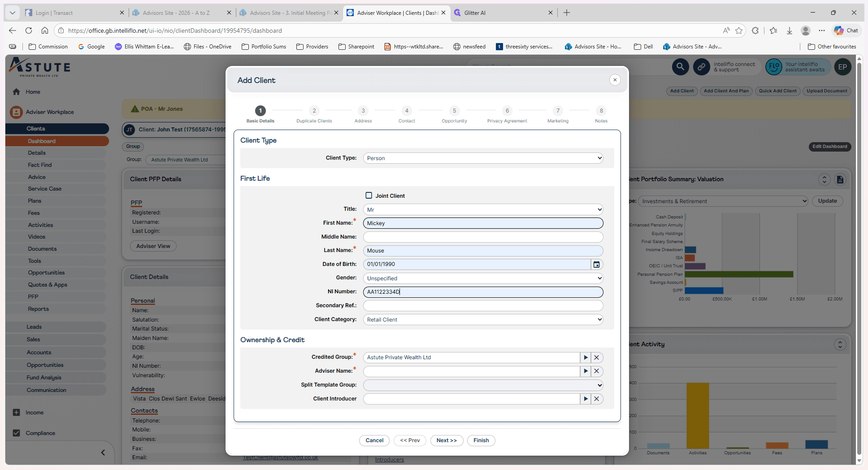Click the Finish button

tap(481, 440)
